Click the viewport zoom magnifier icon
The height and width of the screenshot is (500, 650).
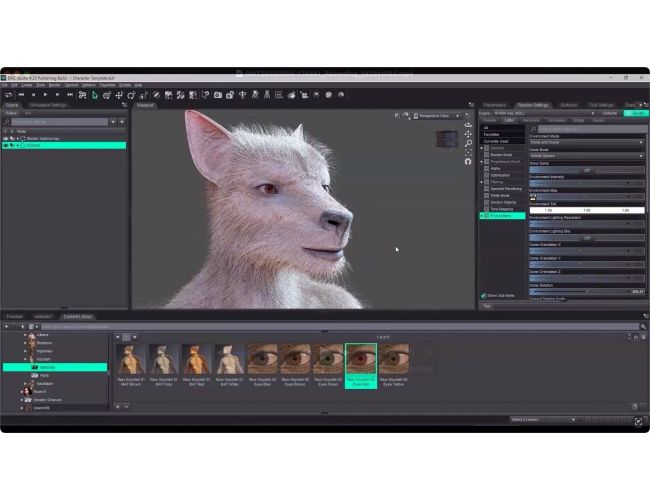(468, 144)
